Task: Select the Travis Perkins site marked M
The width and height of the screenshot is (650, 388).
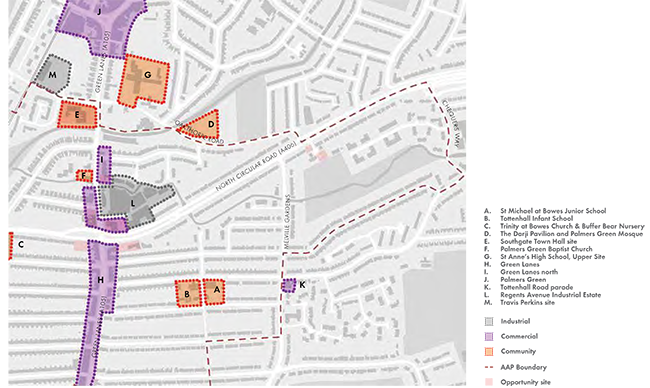Action: coord(53,74)
